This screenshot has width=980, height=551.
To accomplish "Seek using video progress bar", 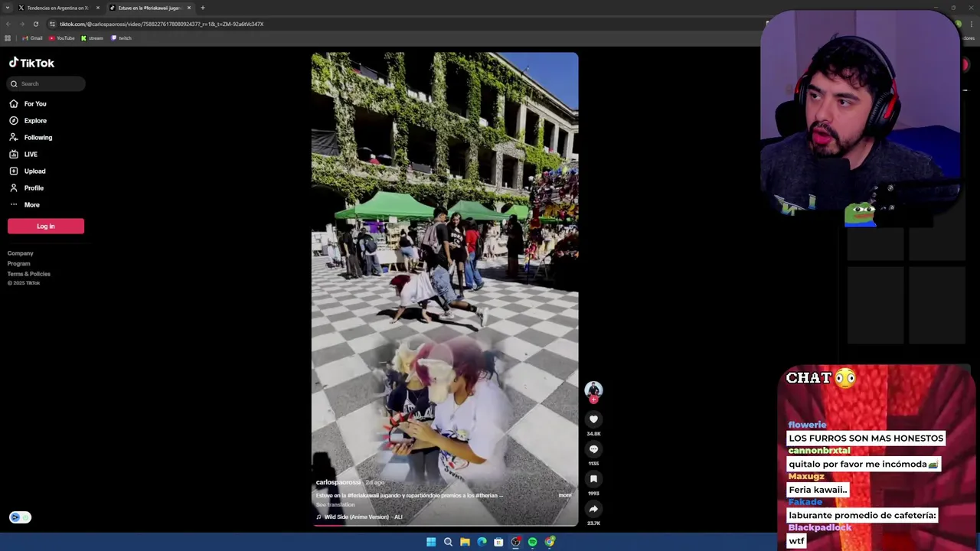I will [445, 525].
